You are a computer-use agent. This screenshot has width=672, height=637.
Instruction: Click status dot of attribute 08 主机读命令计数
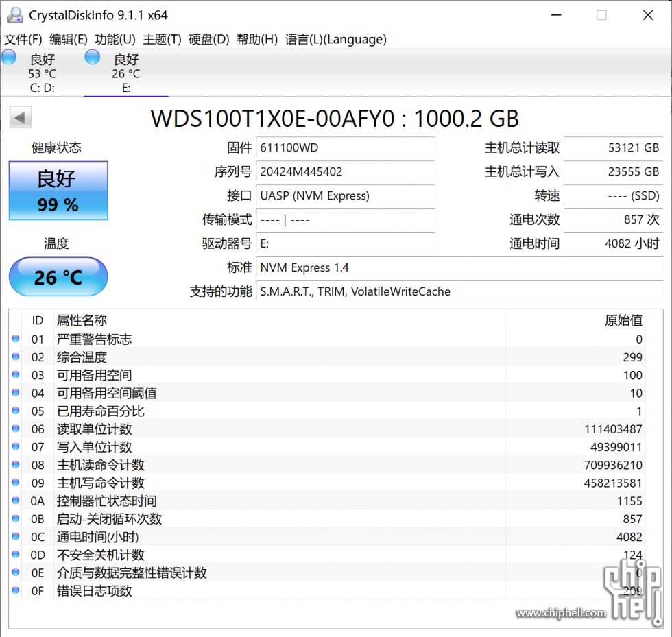point(16,465)
